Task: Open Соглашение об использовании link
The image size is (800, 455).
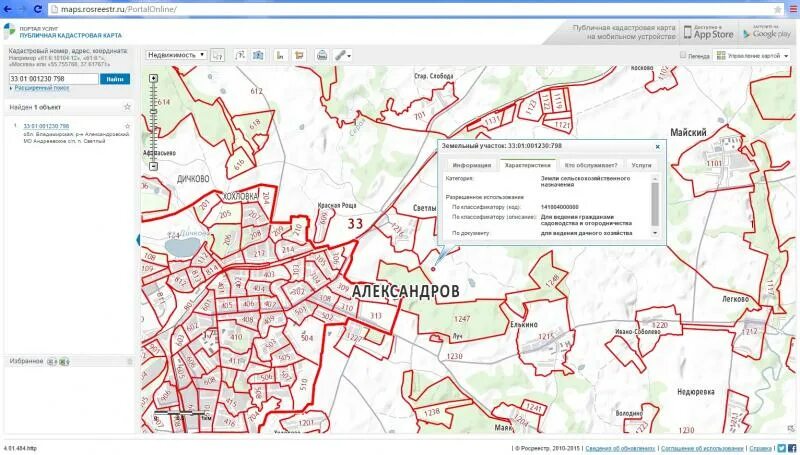Action: coord(702,448)
